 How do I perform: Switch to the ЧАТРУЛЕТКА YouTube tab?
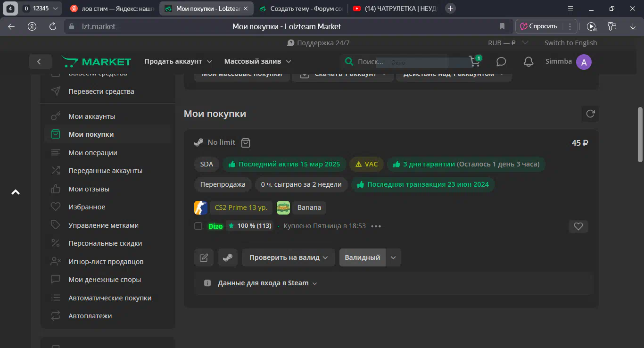click(396, 8)
